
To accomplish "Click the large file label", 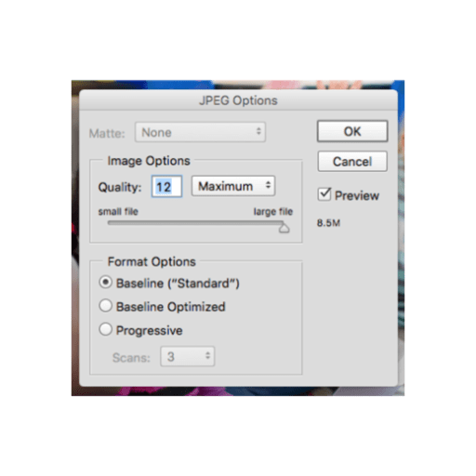I will (x=273, y=212).
